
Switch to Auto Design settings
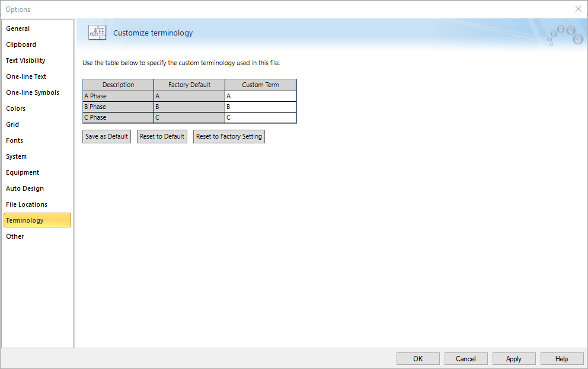coord(25,188)
